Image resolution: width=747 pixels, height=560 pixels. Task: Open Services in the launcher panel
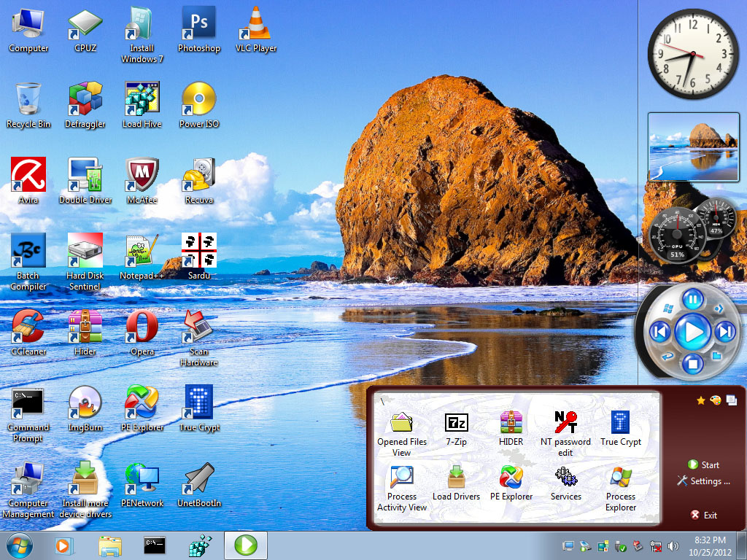coord(565,483)
